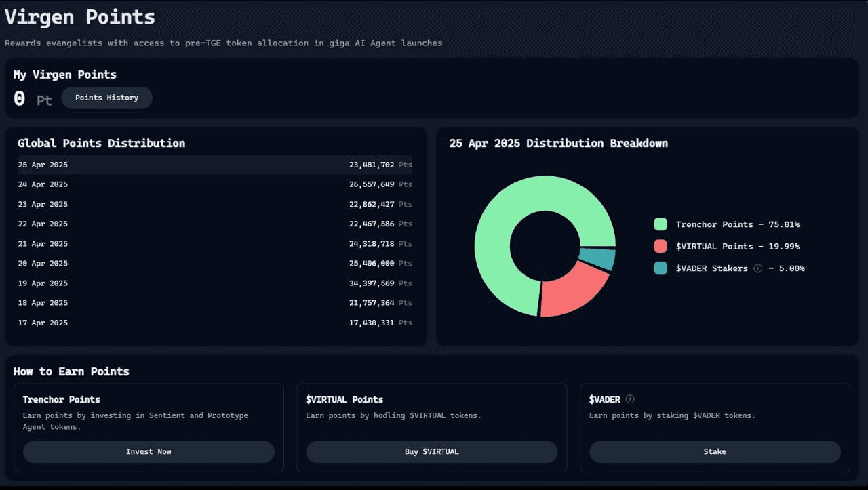Click the 23,481,702 points value
The width and height of the screenshot is (868, 490).
pyautogui.click(x=372, y=165)
